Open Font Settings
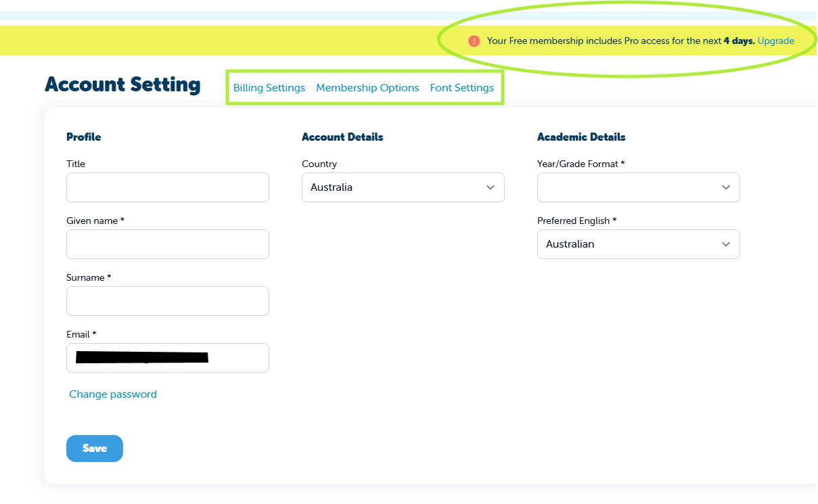818x504 pixels. [462, 88]
